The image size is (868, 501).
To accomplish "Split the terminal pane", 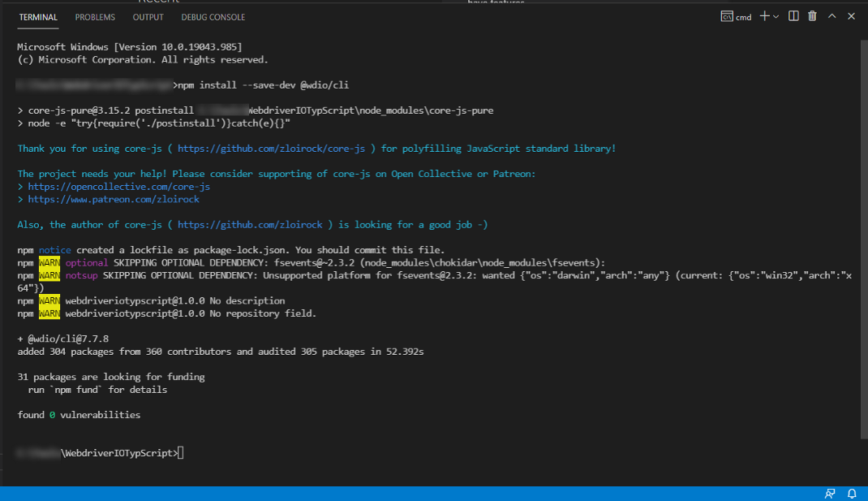I will [793, 16].
